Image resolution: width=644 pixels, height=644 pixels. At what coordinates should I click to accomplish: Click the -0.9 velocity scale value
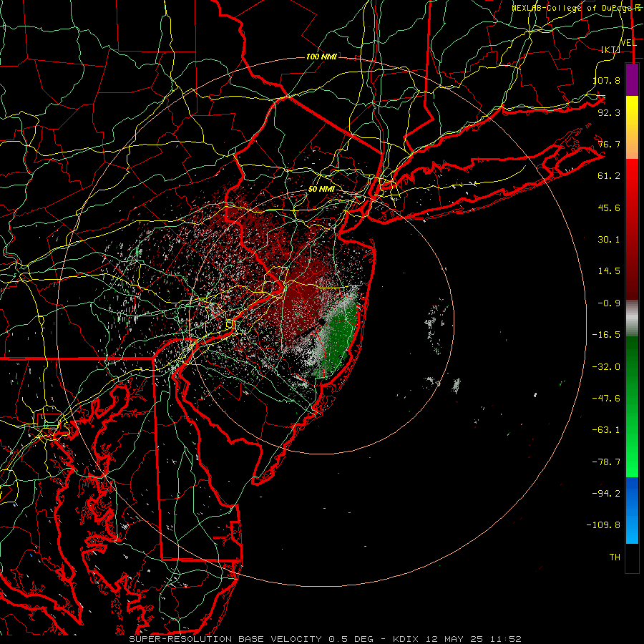(x=609, y=303)
